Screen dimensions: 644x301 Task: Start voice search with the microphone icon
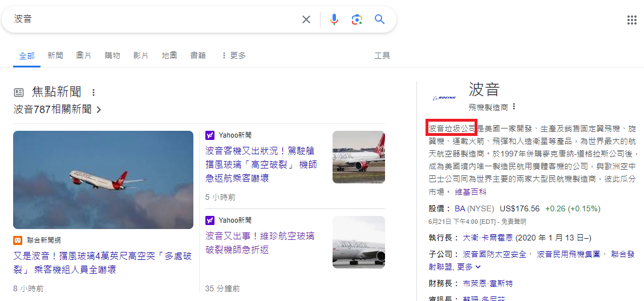pyautogui.click(x=334, y=19)
